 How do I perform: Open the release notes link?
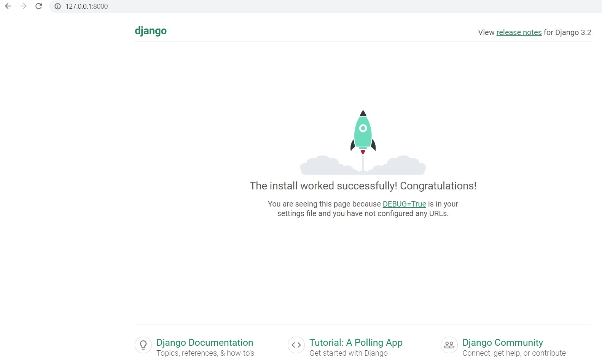click(x=519, y=32)
